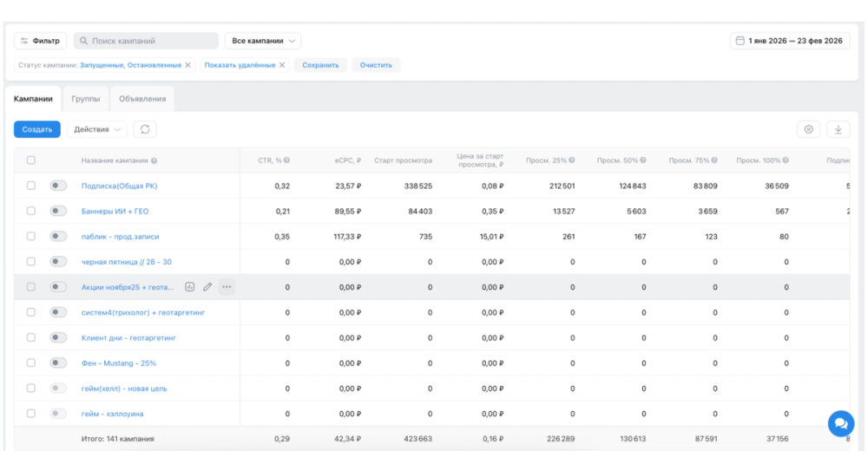
Task: Tick the select-all header checkbox
Action: pos(31,160)
